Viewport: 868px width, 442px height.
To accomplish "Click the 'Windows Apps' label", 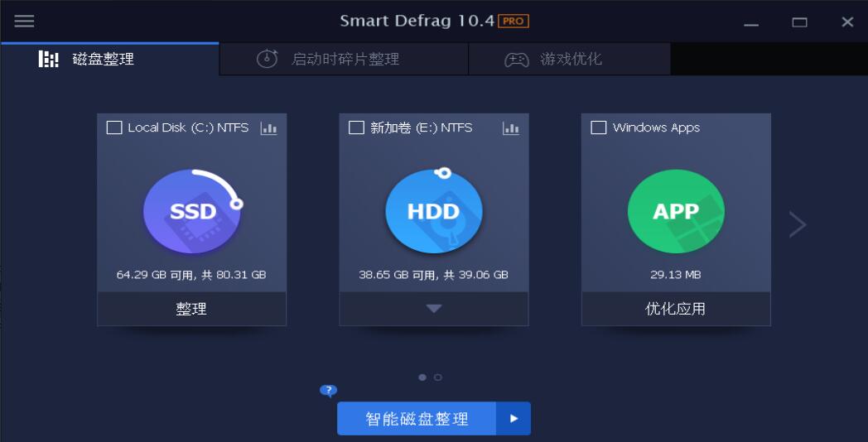I will 656,127.
